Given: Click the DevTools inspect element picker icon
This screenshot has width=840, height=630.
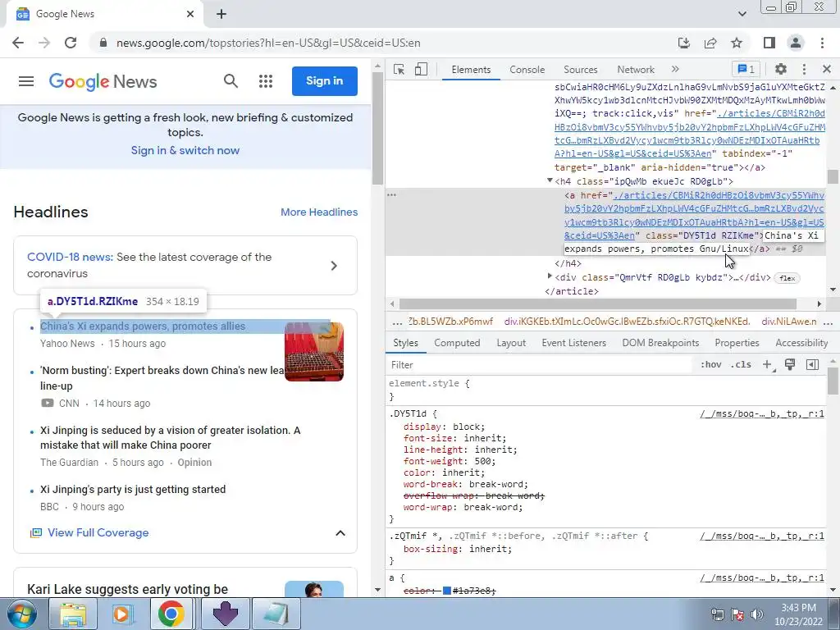Looking at the screenshot, I should coord(399,69).
